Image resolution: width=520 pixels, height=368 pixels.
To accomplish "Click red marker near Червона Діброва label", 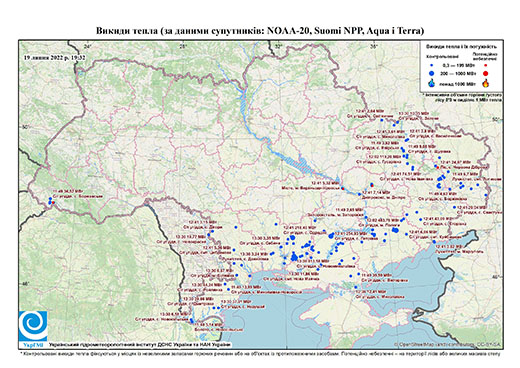I will click(x=437, y=167).
